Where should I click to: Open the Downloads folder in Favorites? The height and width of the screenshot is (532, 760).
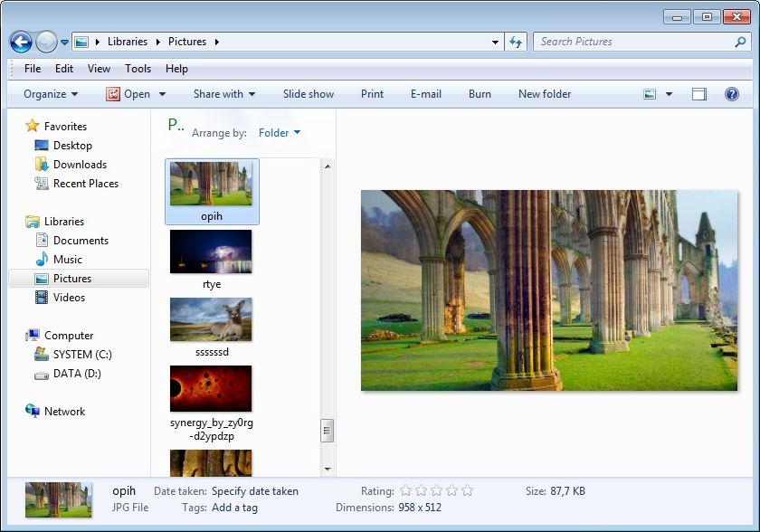[80, 165]
